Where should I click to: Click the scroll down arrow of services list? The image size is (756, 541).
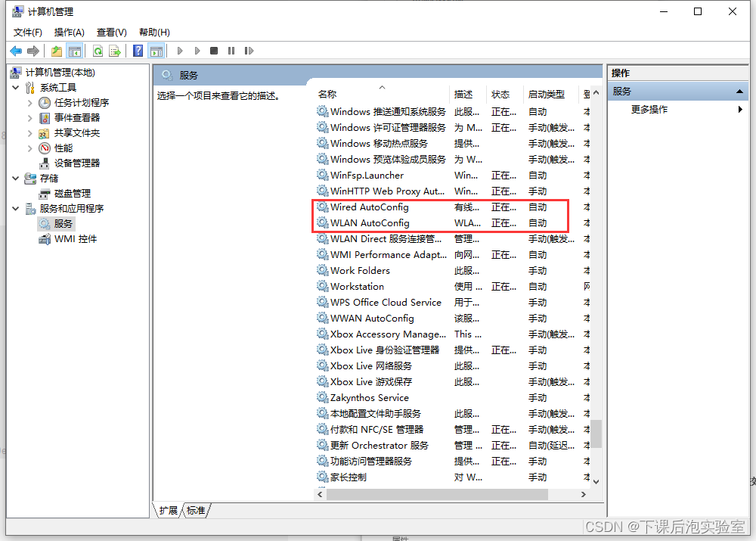tap(596, 482)
